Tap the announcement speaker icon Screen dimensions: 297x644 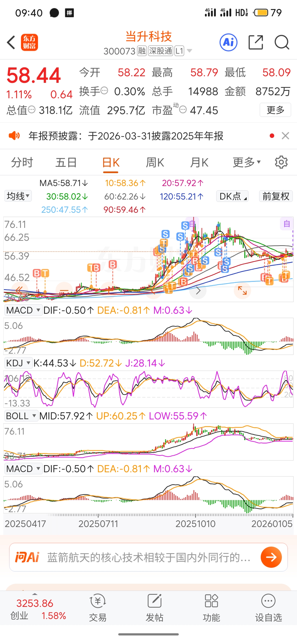coord(14,136)
